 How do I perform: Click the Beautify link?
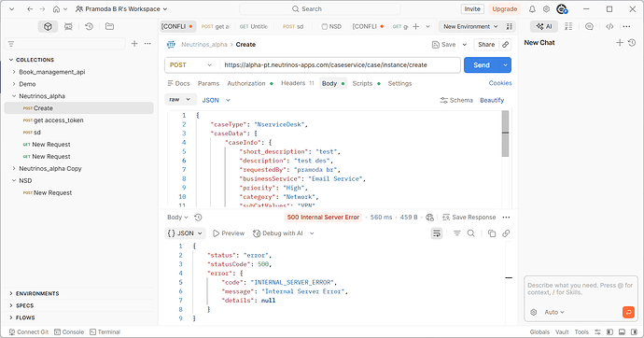point(492,100)
